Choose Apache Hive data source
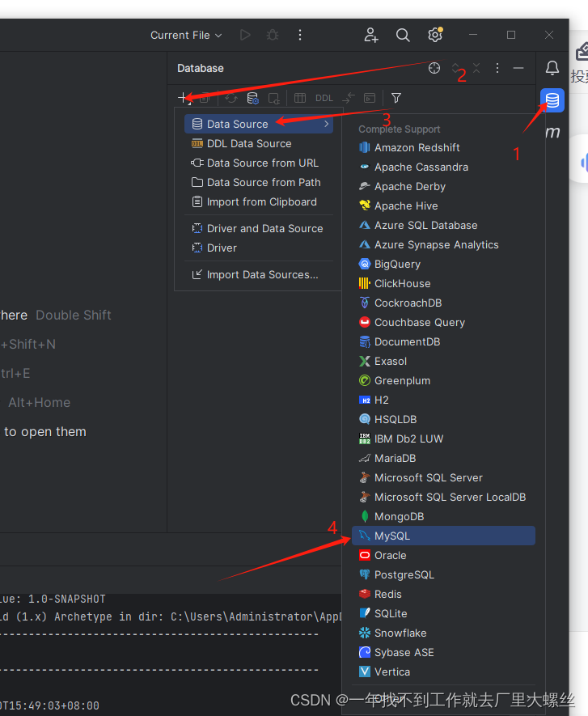Screen dimensions: 588x716 443,206
